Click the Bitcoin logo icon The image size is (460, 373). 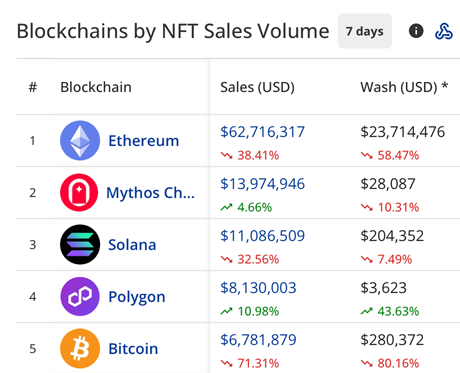point(80,348)
